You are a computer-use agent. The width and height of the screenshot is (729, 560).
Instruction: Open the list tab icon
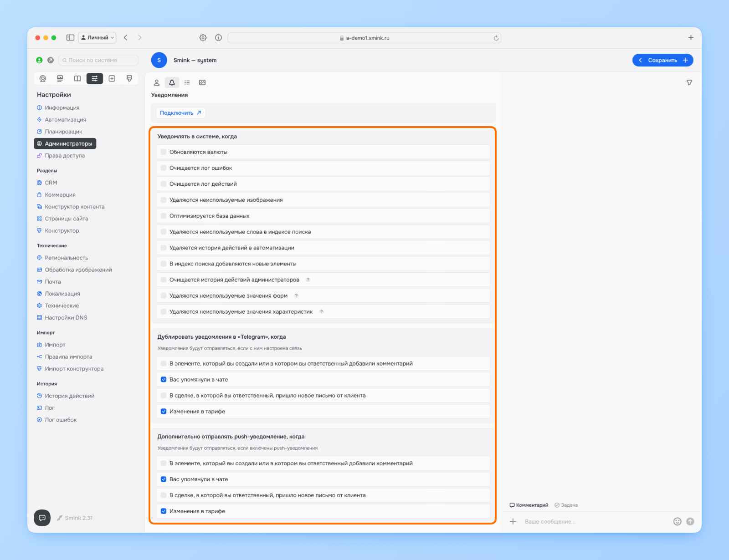click(x=187, y=82)
